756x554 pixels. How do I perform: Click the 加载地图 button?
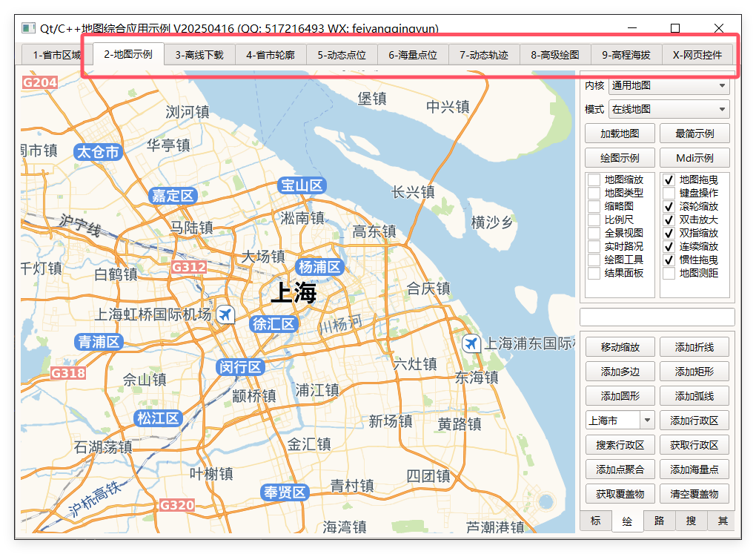[620, 133]
